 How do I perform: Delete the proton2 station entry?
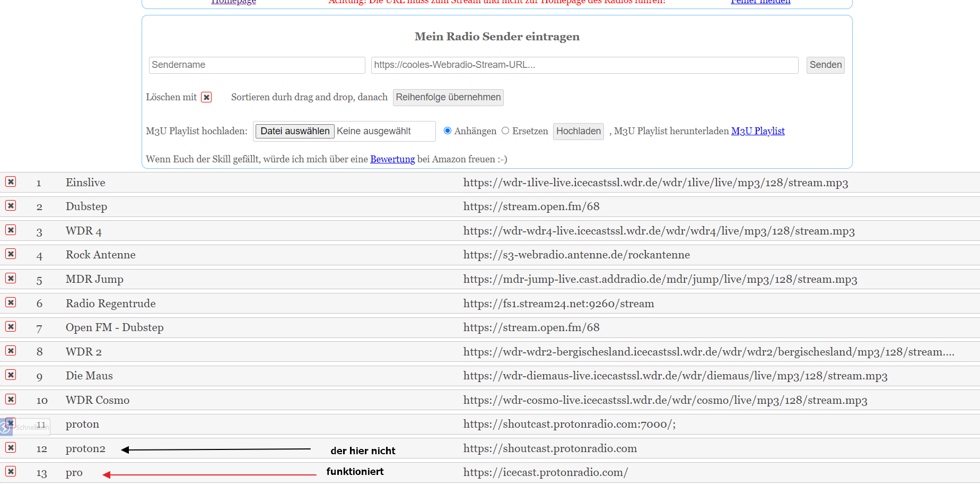[x=11, y=447]
